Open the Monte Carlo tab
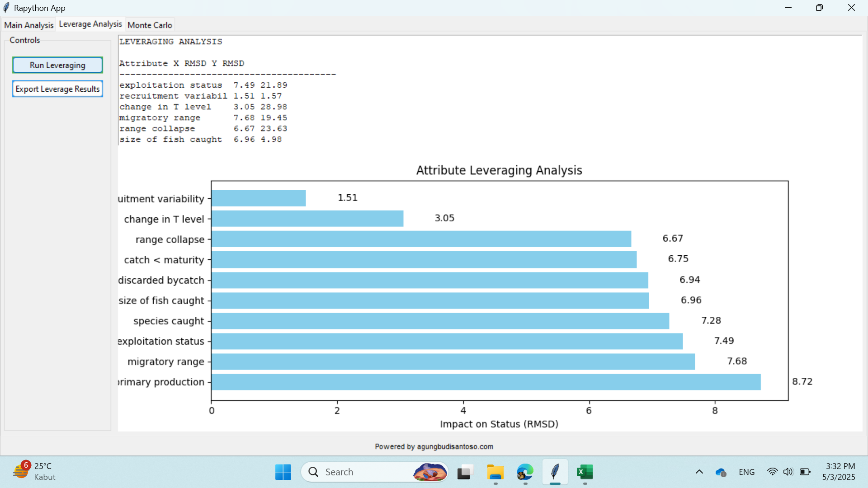Viewport: 868px width, 488px height. pos(150,25)
